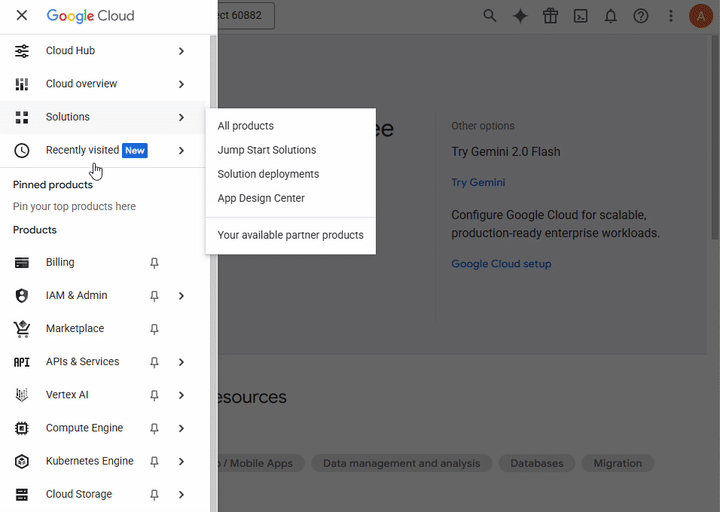Click the Marketplace cart icon
Screen dimensions: 720x512
coord(22,329)
